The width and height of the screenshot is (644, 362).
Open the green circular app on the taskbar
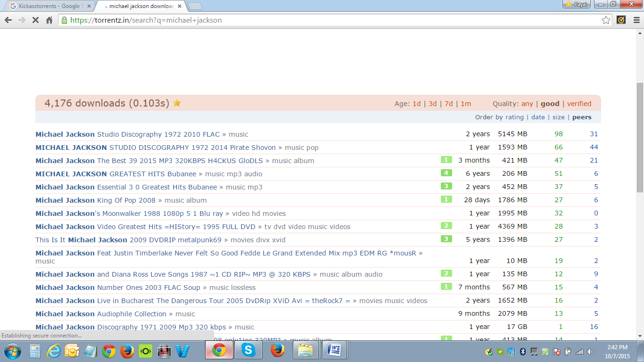[x=145, y=351]
